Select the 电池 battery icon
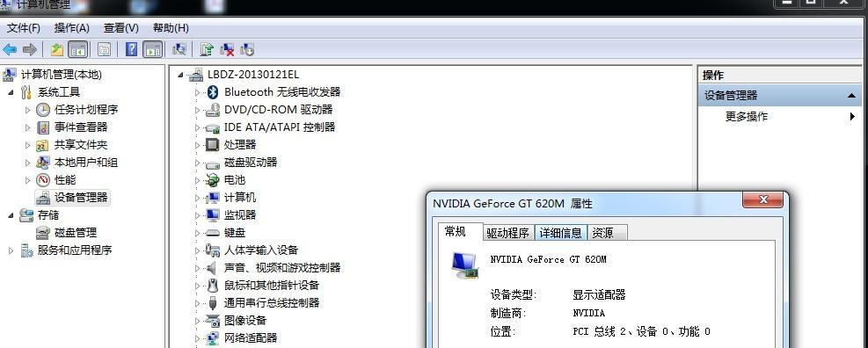The image size is (868, 348). tap(213, 180)
